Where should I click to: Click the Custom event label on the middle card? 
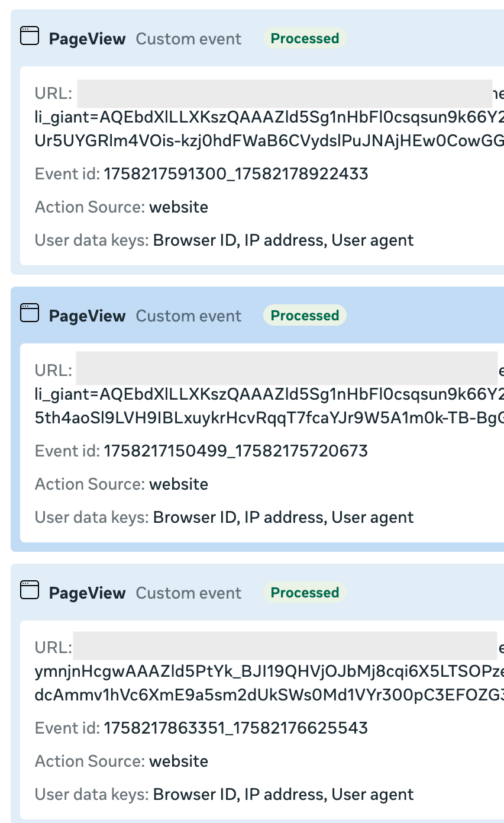tap(189, 316)
